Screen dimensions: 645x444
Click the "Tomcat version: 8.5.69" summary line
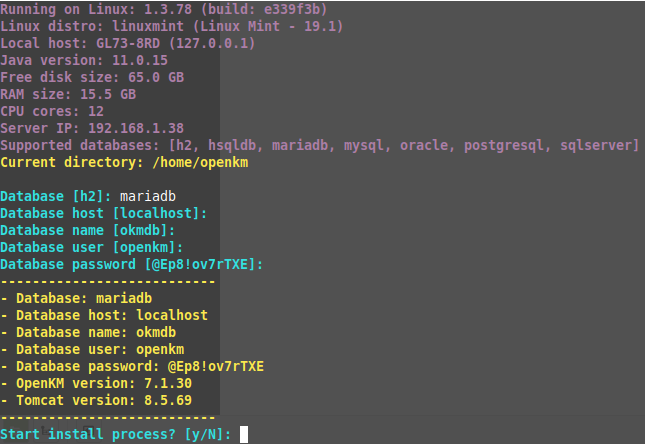pos(108,400)
